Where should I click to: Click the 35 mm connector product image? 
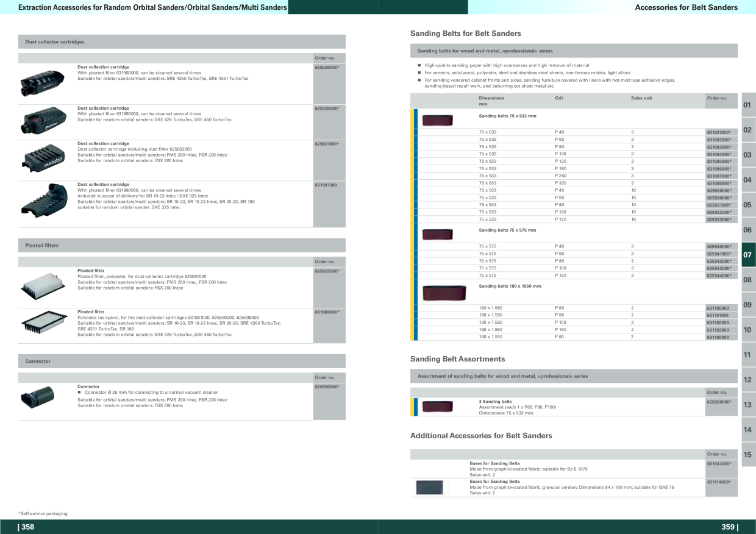37,396
